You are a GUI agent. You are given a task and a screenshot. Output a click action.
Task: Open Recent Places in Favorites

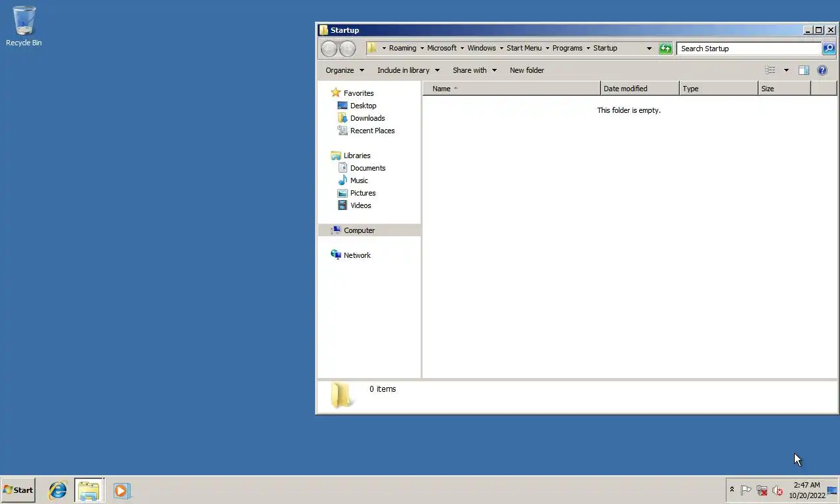tap(366, 131)
